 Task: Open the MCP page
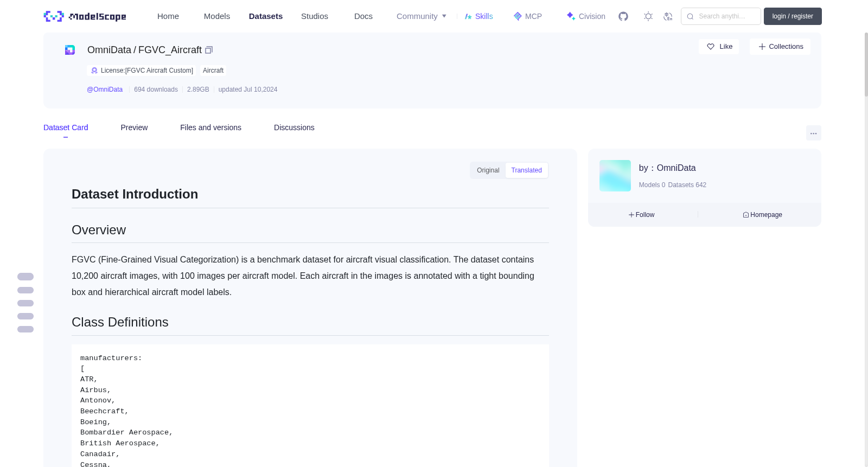528,16
